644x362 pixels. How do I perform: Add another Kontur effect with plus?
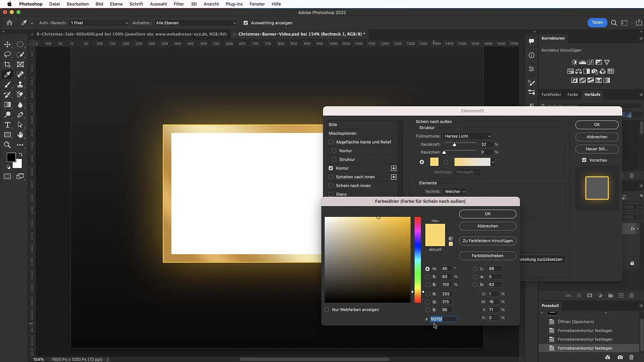tap(394, 168)
